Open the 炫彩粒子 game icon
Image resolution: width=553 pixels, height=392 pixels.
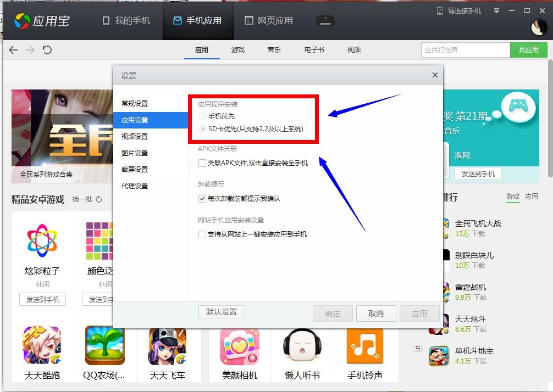coord(42,240)
